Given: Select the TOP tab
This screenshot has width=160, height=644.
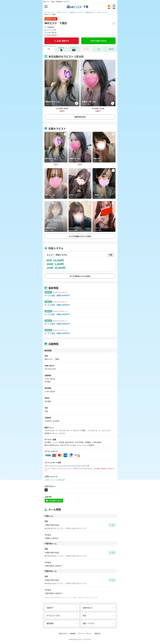Looking at the screenshot, I should pyautogui.click(x=49, y=49).
